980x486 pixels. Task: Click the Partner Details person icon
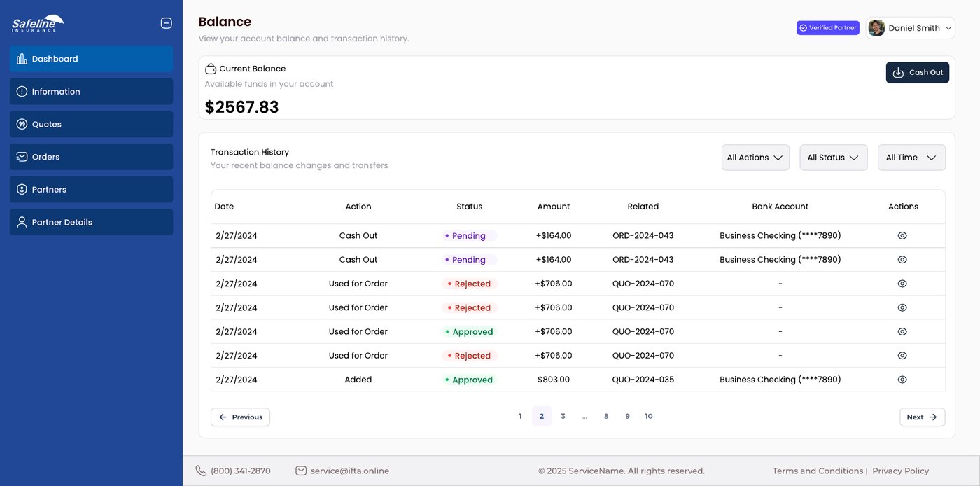pyautogui.click(x=22, y=222)
